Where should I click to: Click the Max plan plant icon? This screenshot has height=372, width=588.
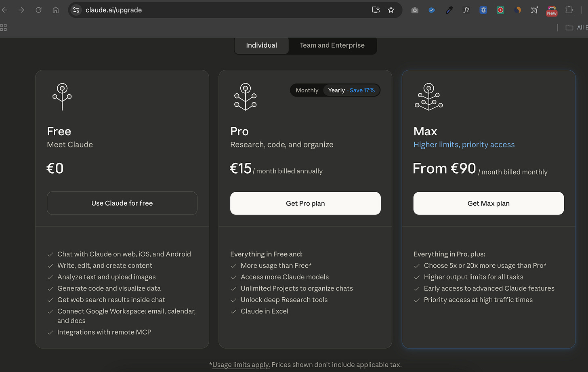[429, 97]
